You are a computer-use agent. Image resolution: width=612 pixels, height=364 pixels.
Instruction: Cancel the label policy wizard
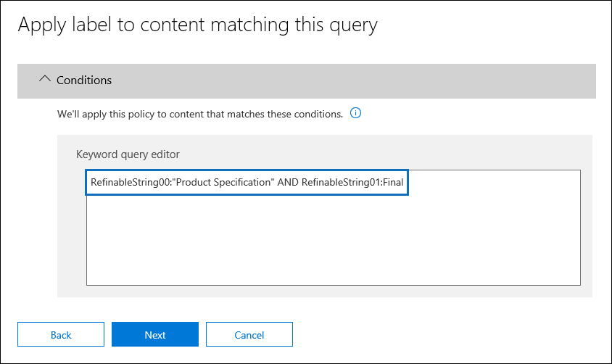point(249,334)
